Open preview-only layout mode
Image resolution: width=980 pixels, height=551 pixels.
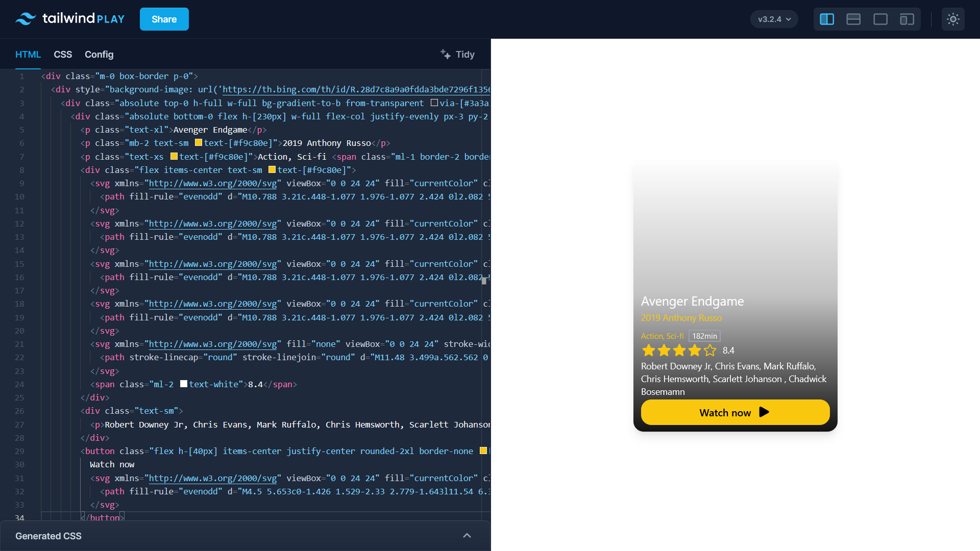(x=880, y=19)
